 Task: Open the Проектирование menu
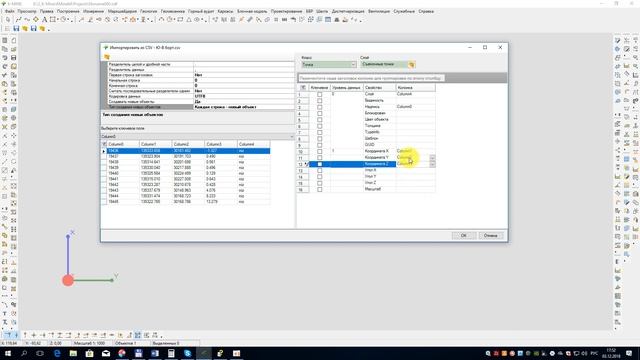286,11
